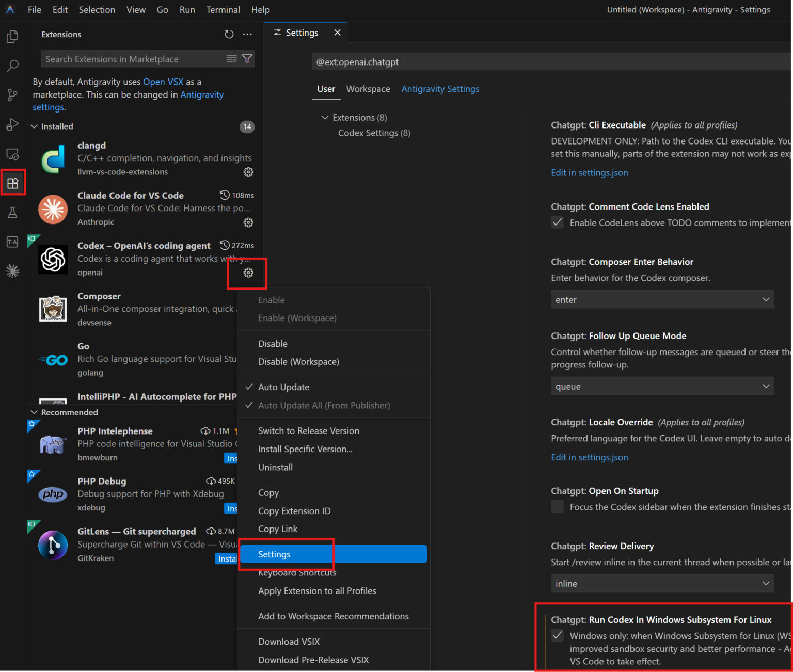The width and height of the screenshot is (793, 672).
Task: Open the File menu
Action: pyautogui.click(x=35, y=10)
